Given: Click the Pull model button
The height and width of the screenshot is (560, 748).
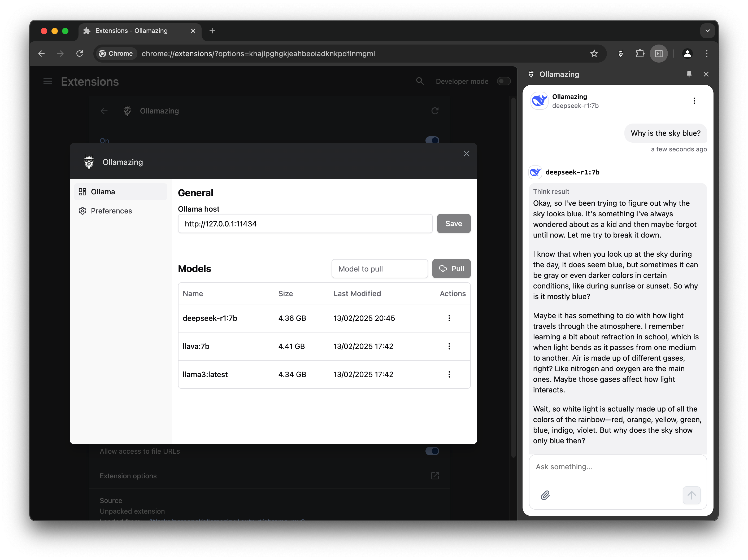Looking at the screenshot, I should click(451, 269).
